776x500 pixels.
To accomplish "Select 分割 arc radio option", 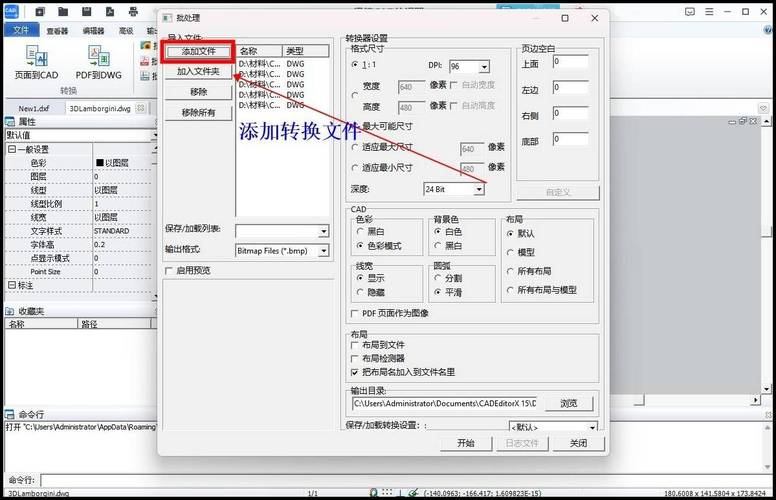I will click(437, 278).
